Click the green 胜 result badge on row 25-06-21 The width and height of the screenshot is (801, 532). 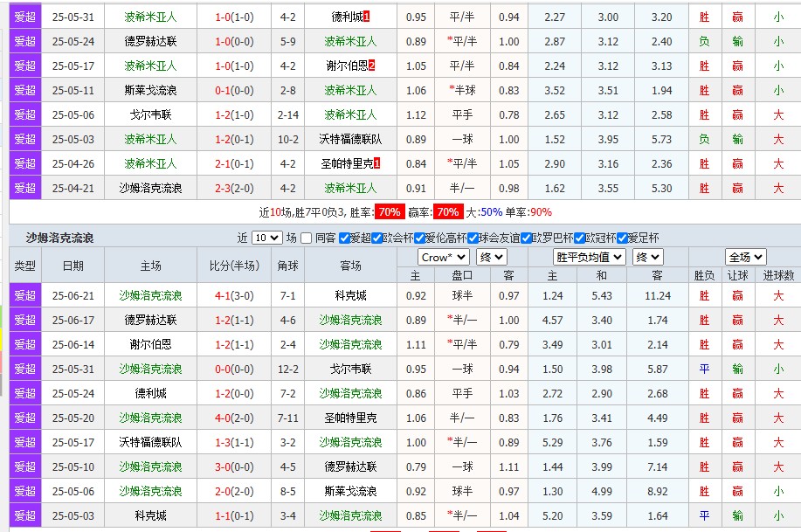coord(704,295)
